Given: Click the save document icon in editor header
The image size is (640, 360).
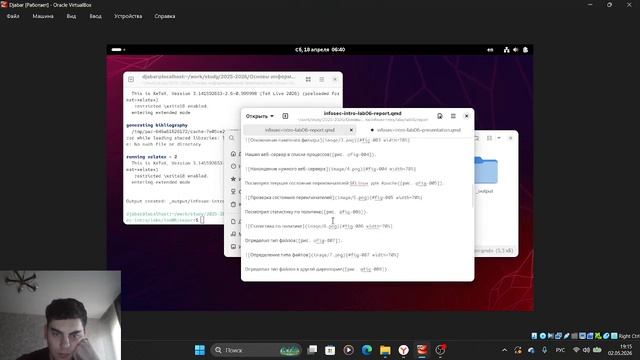Looking at the screenshot, I should tap(440, 116).
